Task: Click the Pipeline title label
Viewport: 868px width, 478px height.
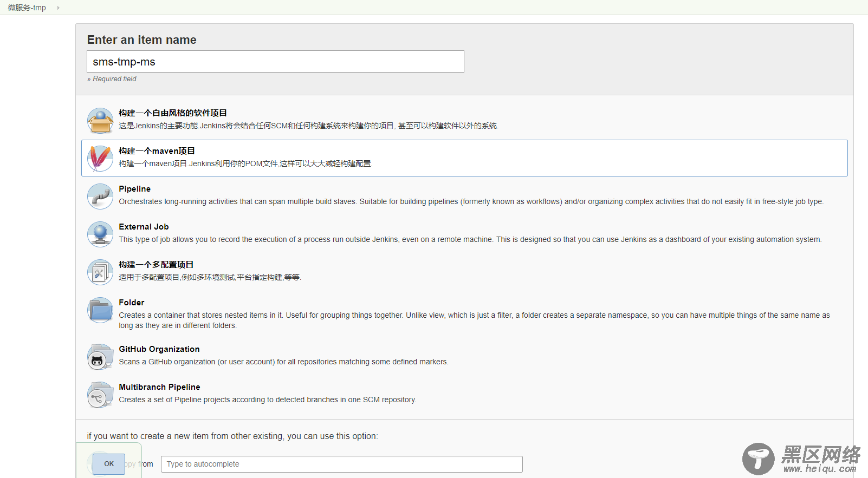Action: click(x=135, y=189)
